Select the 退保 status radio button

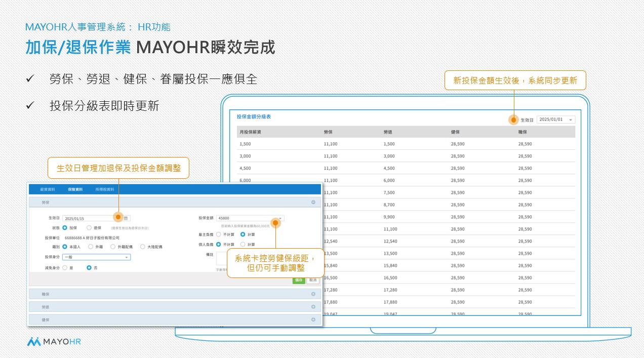89,228
